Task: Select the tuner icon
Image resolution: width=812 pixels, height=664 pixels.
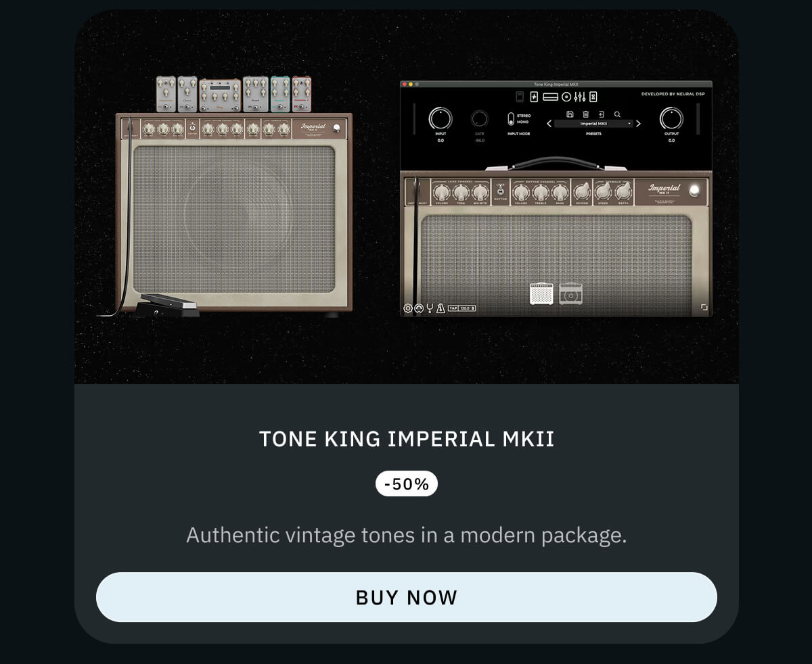Action: [429, 308]
